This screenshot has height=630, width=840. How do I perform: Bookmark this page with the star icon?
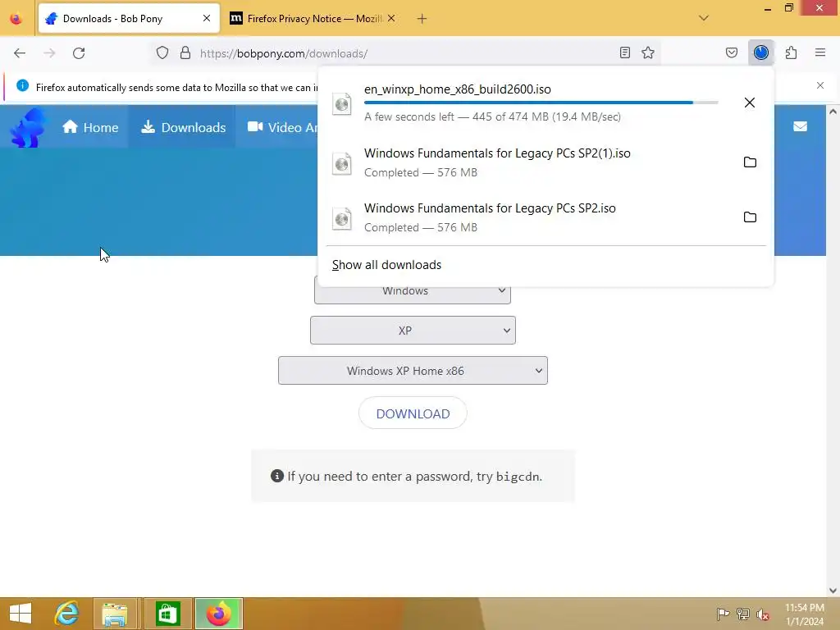(648, 52)
